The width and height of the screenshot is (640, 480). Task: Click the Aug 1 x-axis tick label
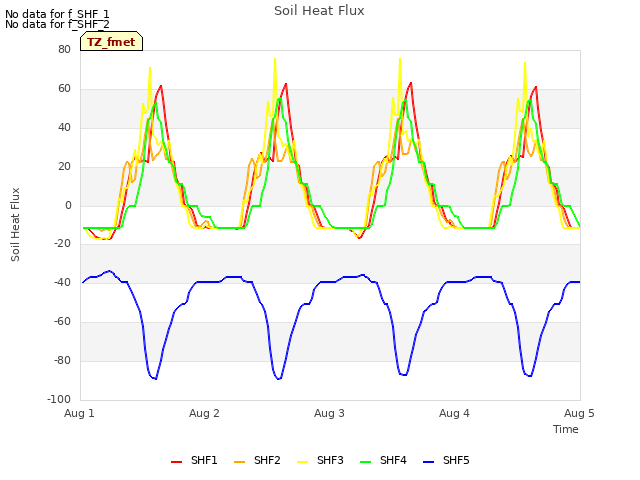pos(79,413)
